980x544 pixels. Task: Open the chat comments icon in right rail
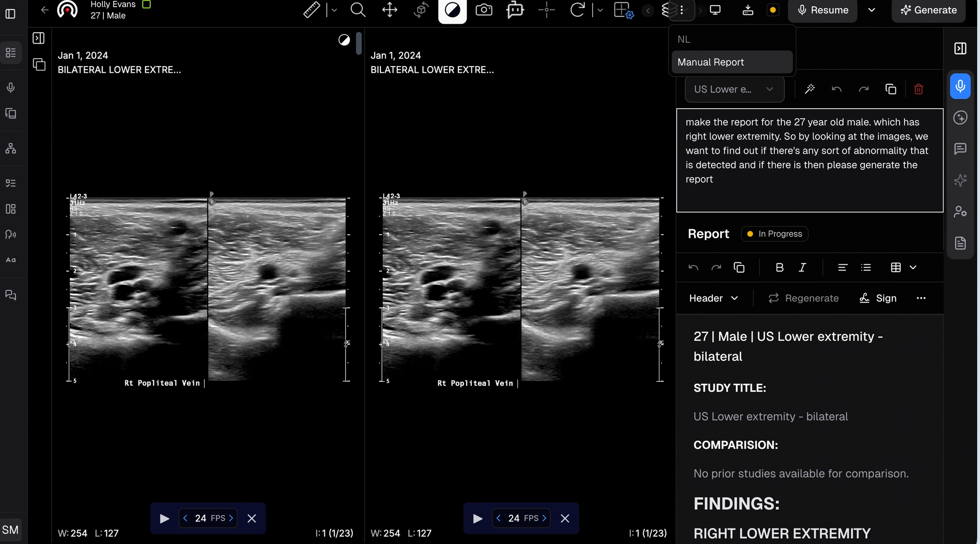pos(960,149)
